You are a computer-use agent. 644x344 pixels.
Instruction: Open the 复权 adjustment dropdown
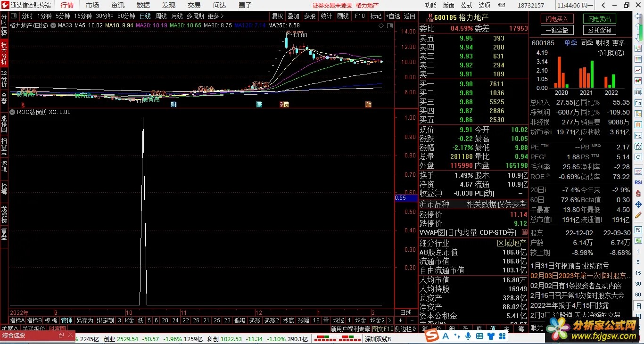click(277, 16)
